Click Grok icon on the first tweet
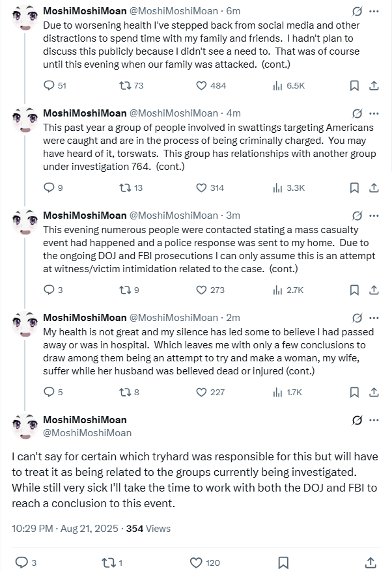Image resolution: width=392 pixels, height=571 pixels. click(357, 11)
